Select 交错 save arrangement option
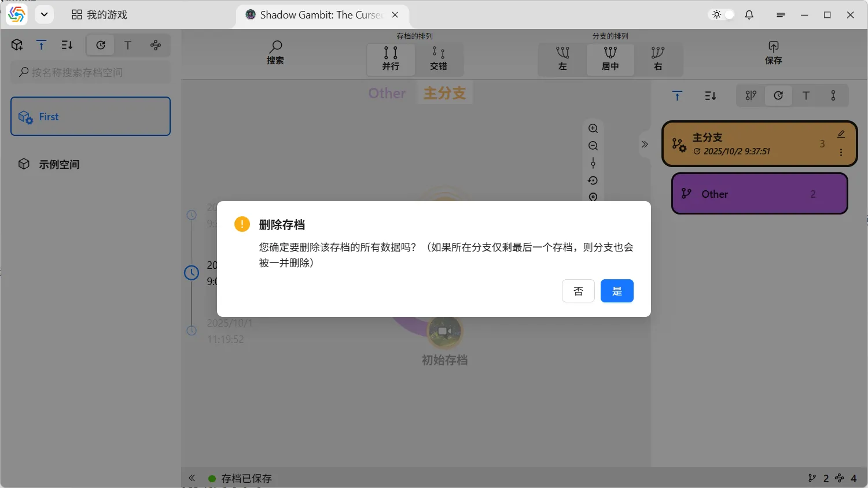 439,58
